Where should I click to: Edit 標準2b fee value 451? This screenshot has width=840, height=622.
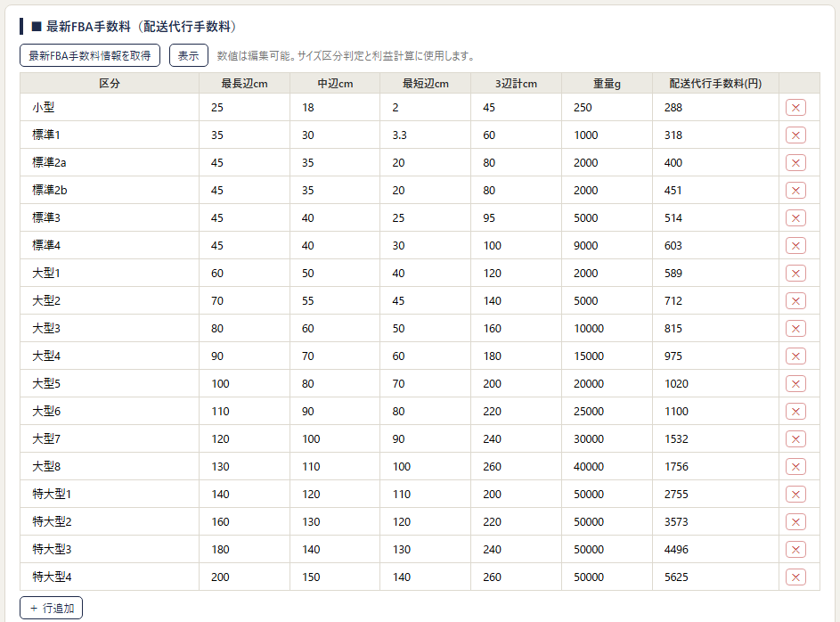point(715,190)
